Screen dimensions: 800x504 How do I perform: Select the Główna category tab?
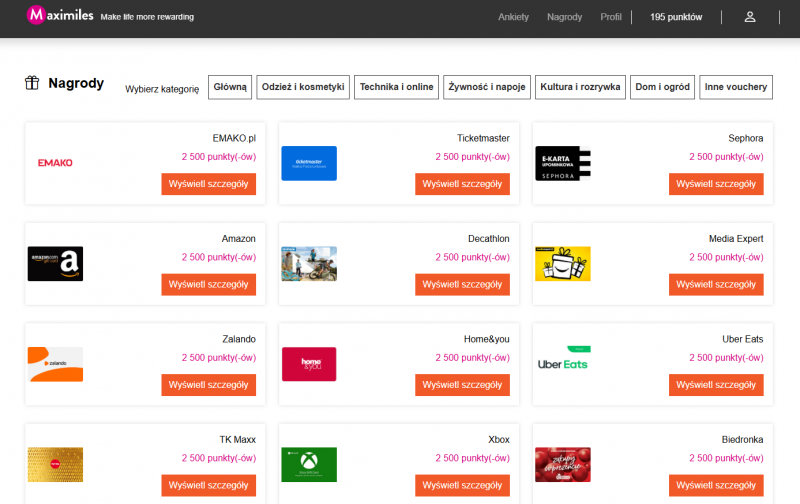pos(229,87)
